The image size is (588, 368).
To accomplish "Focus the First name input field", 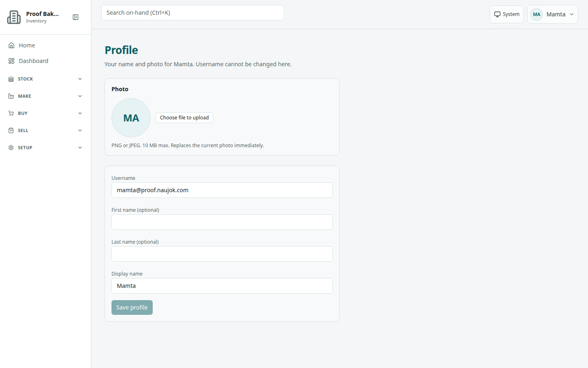I will (x=222, y=222).
